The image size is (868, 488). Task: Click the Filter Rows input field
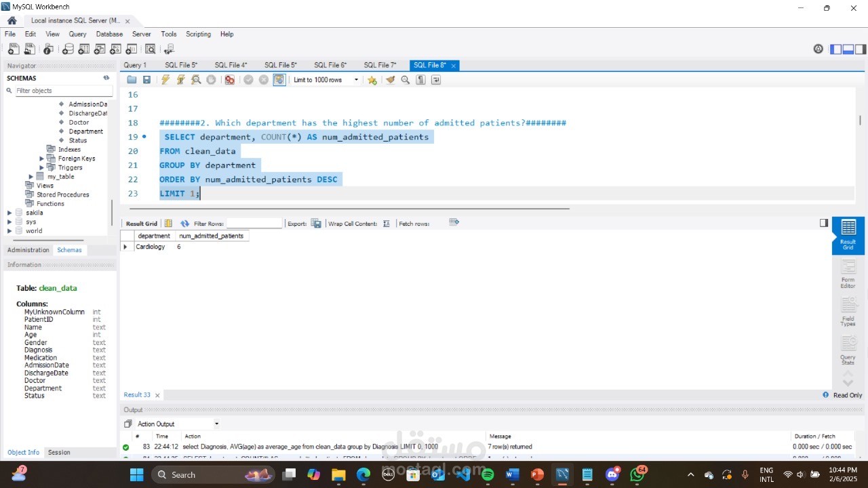pos(254,224)
